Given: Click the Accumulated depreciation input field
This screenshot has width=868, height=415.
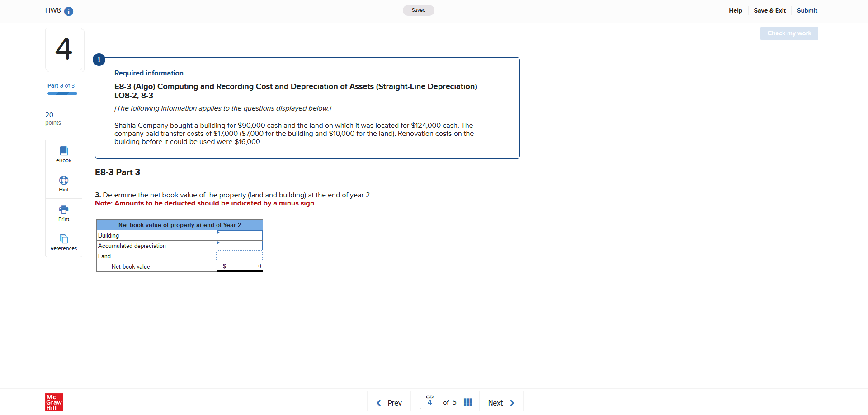Looking at the screenshot, I should (240, 246).
